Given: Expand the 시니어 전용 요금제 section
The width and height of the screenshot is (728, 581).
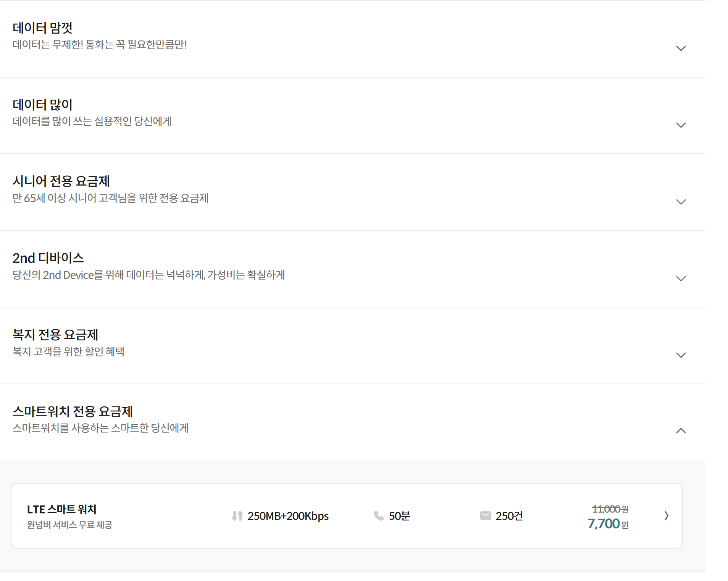Looking at the screenshot, I should tap(681, 202).
